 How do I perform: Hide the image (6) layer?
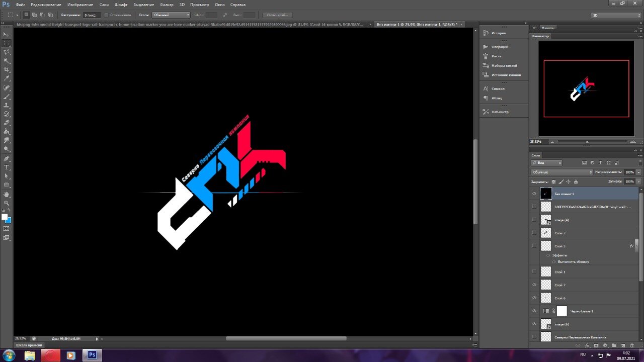[x=534, y=324]
